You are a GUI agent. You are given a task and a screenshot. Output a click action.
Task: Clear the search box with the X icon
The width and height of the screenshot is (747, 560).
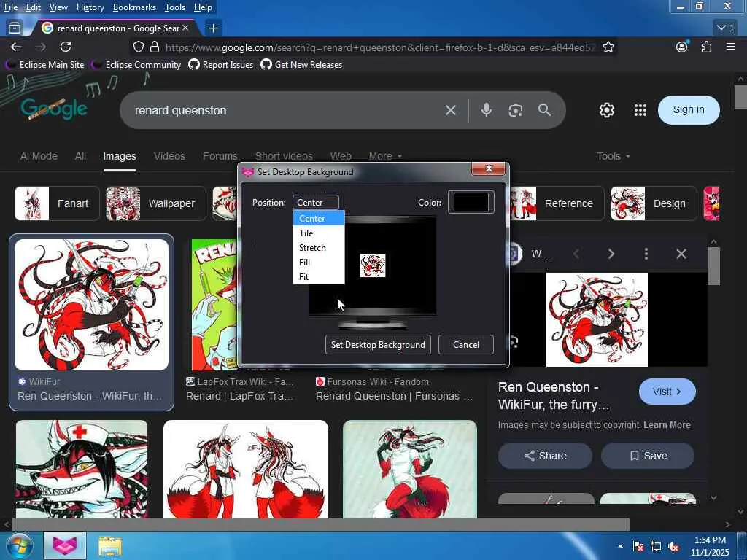[x=450, y=111]
